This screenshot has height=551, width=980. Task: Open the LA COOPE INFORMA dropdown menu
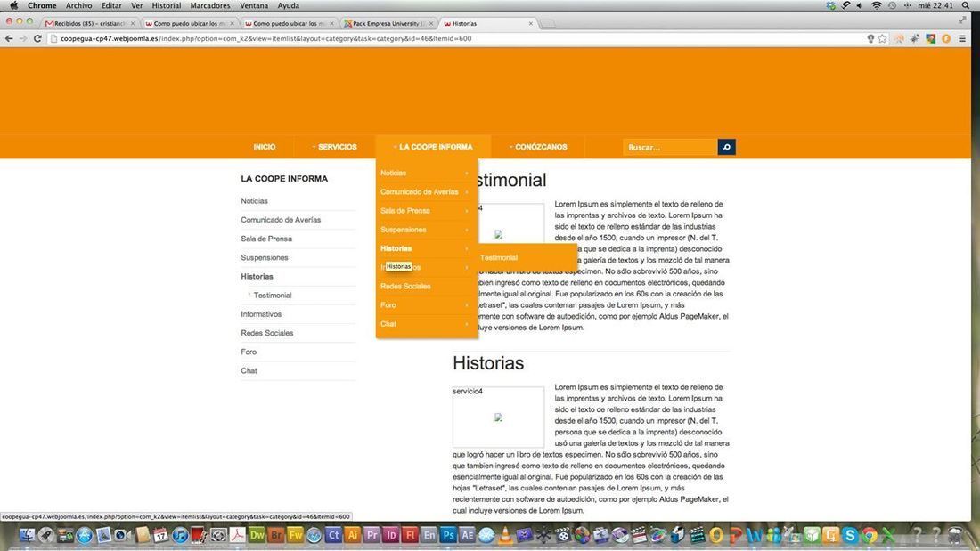pos(432,148)
